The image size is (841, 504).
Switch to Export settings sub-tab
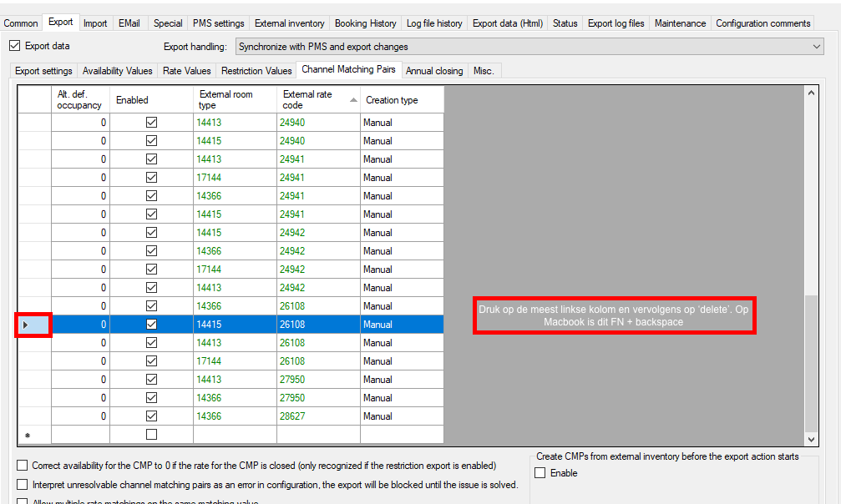(43, 71)
